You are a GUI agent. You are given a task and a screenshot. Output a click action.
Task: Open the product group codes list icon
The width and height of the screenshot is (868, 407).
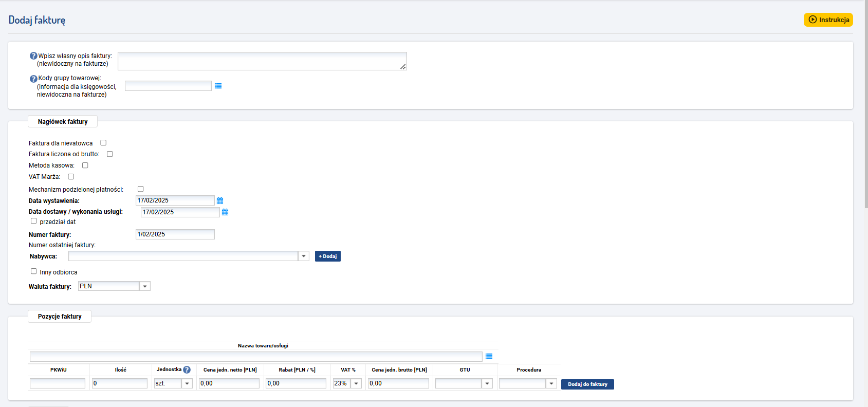pyautogui.click(x=218, y=86)
